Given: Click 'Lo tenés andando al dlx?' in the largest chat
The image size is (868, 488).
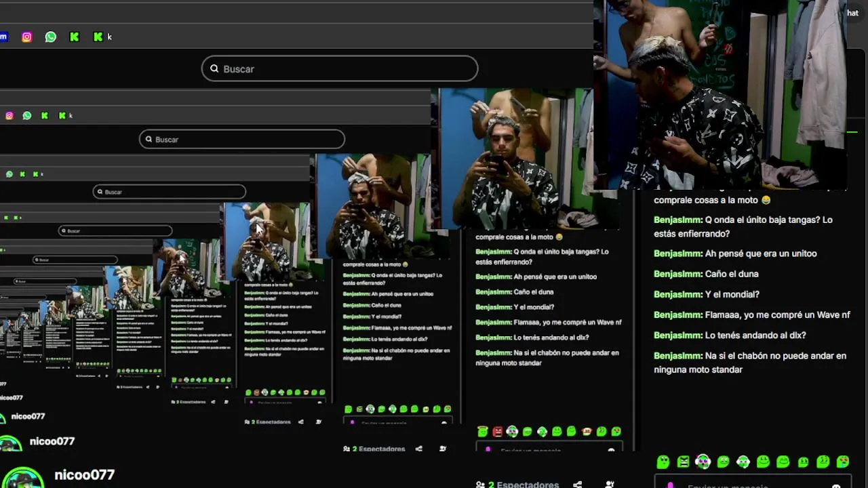Looking at the screenshot, I should [x=755, y=335].
